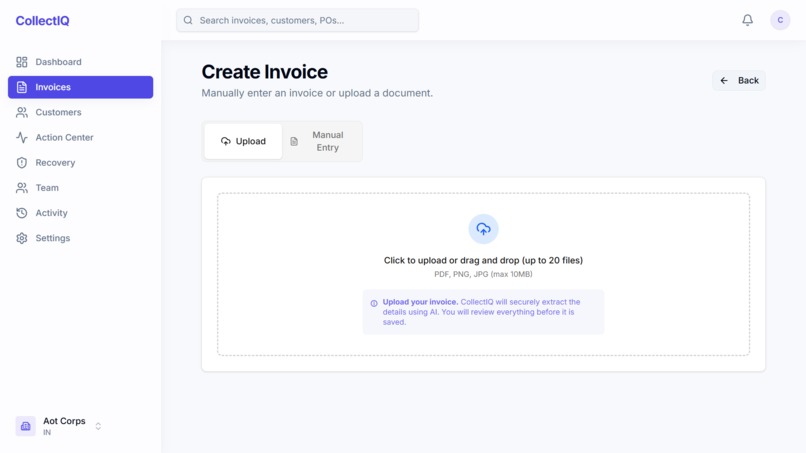806x453 pixels.
Task: Click the 'Upload your invoice.' notice text
Action: (420, 302)
